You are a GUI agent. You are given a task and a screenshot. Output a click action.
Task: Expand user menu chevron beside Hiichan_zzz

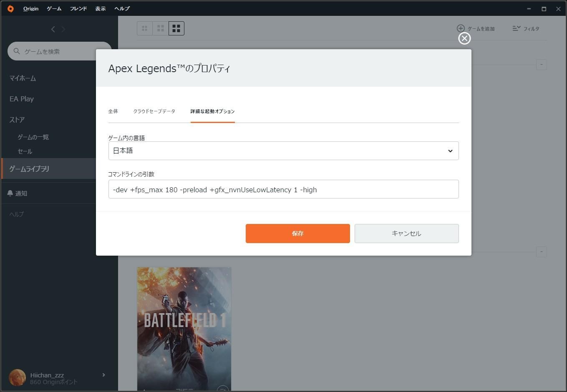(103, 375)
